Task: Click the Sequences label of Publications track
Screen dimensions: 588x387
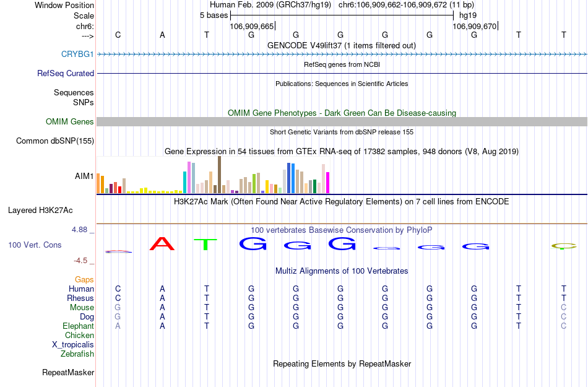Action: click(x=74, y=93)
